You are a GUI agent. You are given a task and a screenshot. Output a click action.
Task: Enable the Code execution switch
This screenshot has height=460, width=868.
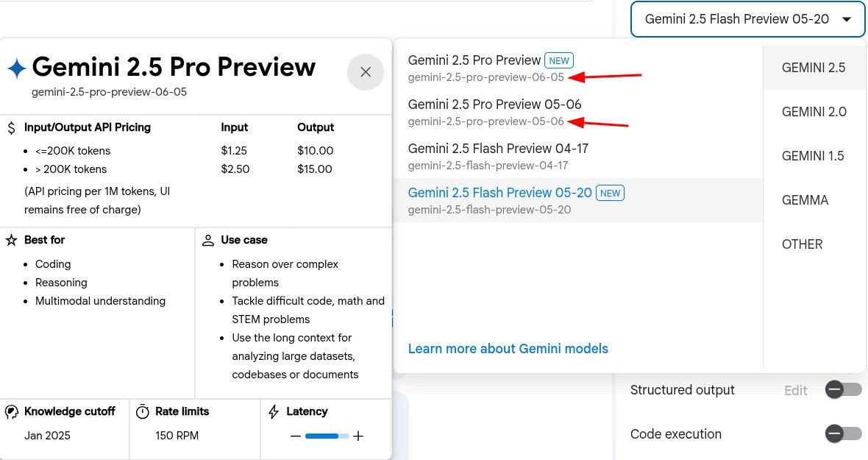click(x=843, y=434)
